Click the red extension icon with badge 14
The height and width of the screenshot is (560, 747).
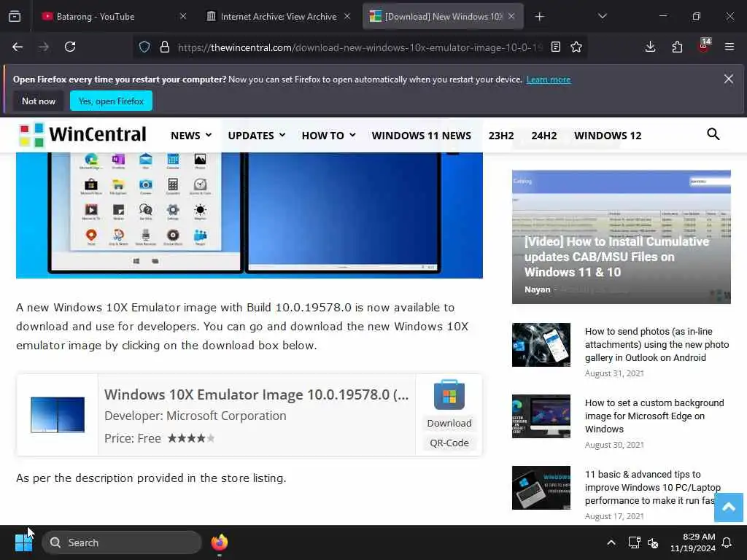point(704,46)
